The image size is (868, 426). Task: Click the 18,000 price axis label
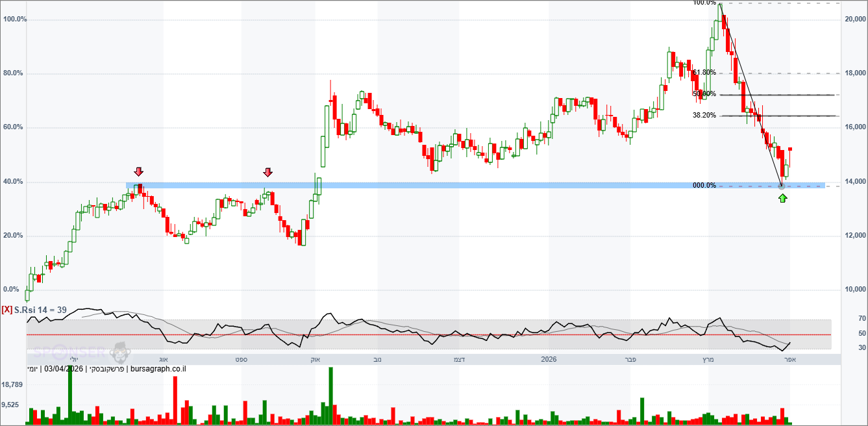pyautogui.click(x=856, y=73)
